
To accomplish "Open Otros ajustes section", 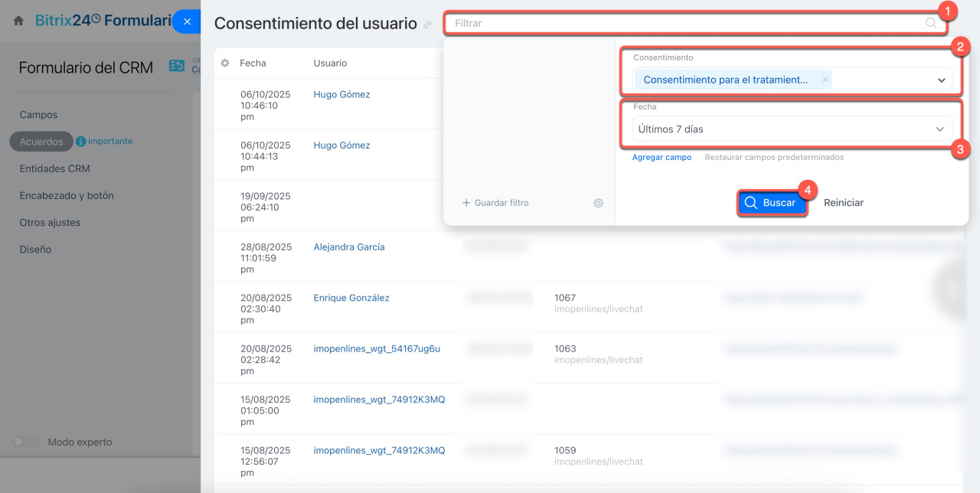I will click(50, 222).
